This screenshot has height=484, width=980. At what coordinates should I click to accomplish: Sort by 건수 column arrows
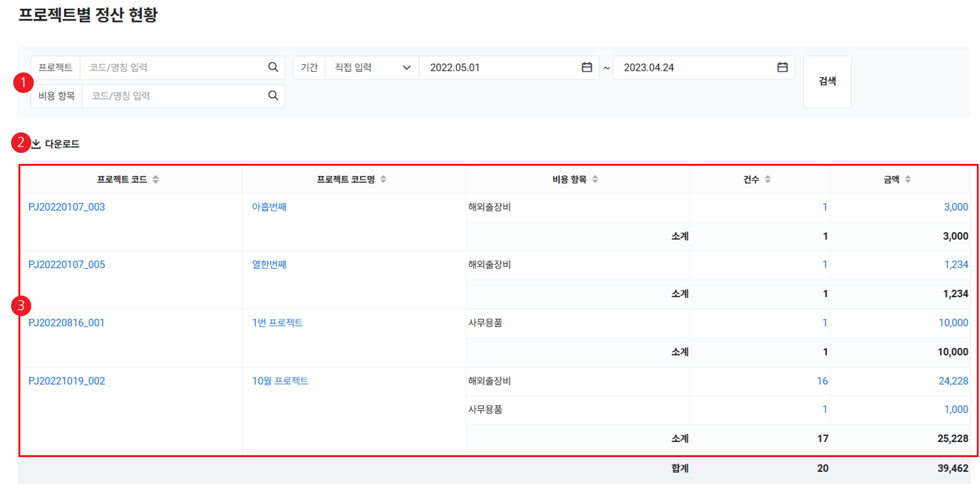point(767,180)
